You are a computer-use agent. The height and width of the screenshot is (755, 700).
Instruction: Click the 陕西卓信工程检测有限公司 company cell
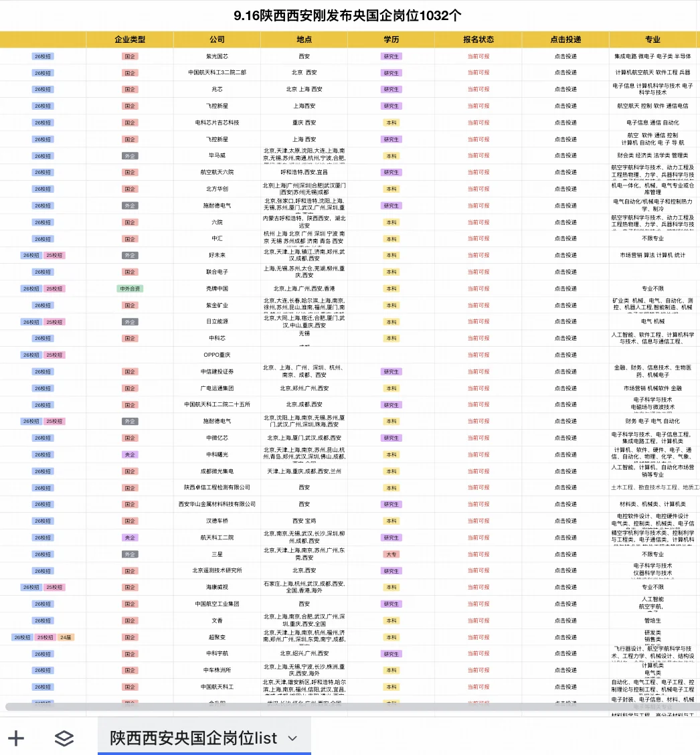(x=217, y=487)
